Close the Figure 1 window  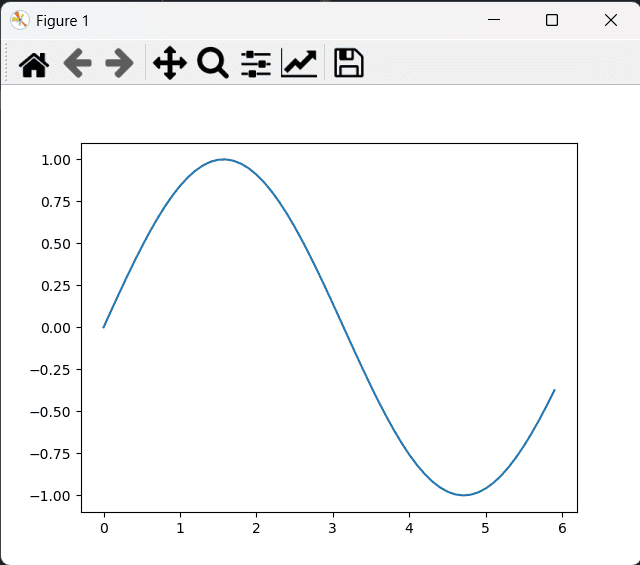pos(611,20)
